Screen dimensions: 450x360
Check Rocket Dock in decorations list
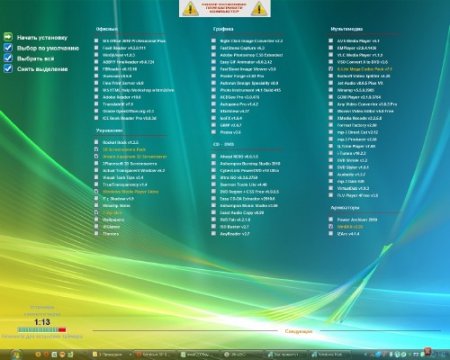point(96,142)
